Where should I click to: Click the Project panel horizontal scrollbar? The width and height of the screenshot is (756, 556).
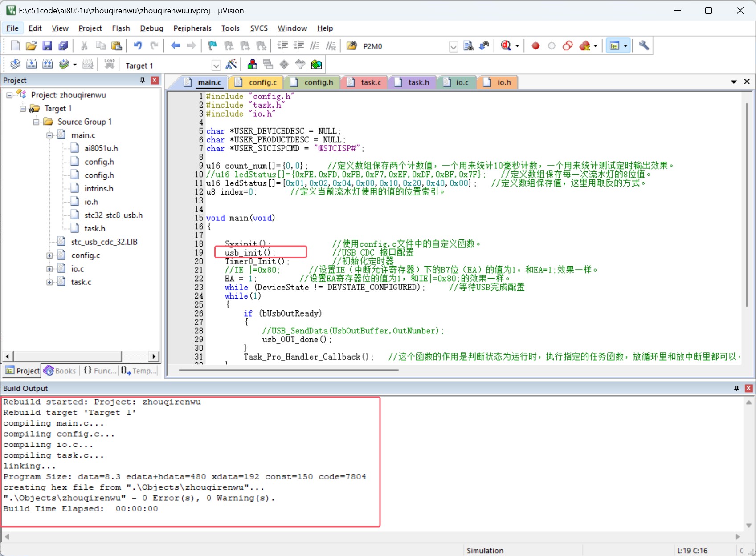pyautogui.click(x=68, y=357)
